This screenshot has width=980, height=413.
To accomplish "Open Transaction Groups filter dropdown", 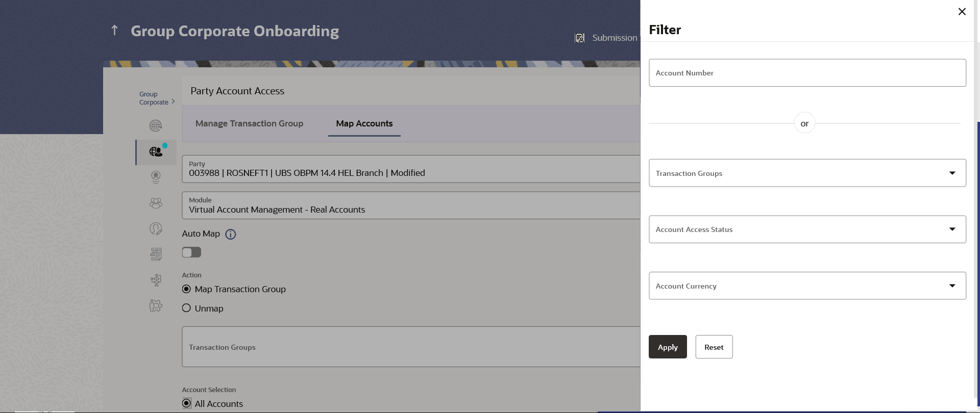I will pos(807,173).
